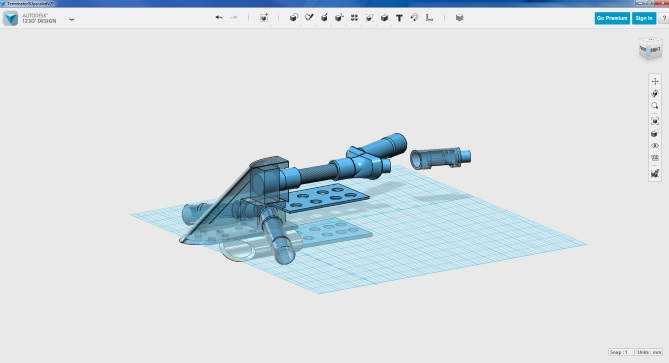
Task: Redo the last undone action
Action: coord(233,17)
